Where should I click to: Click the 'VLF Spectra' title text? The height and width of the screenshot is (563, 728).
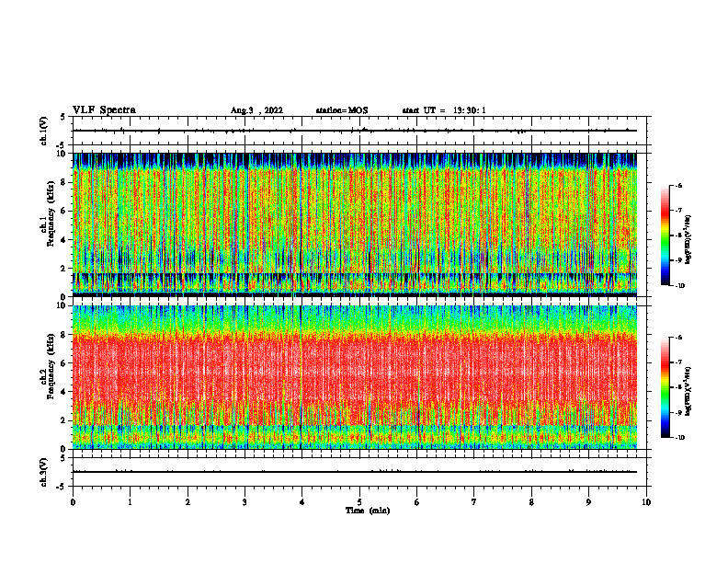(x=104, y=110)
